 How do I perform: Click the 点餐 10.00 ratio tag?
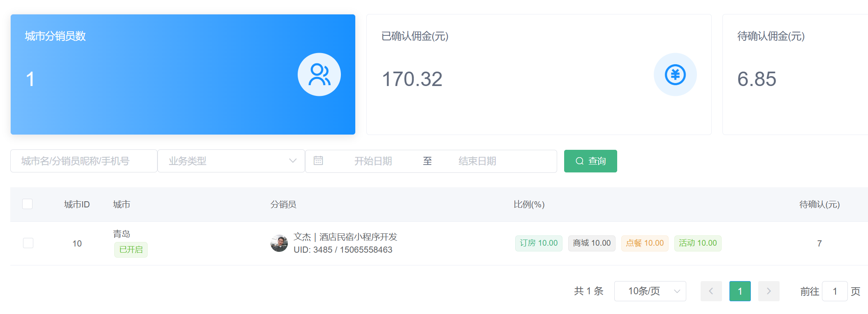click(x=644, y=243)
